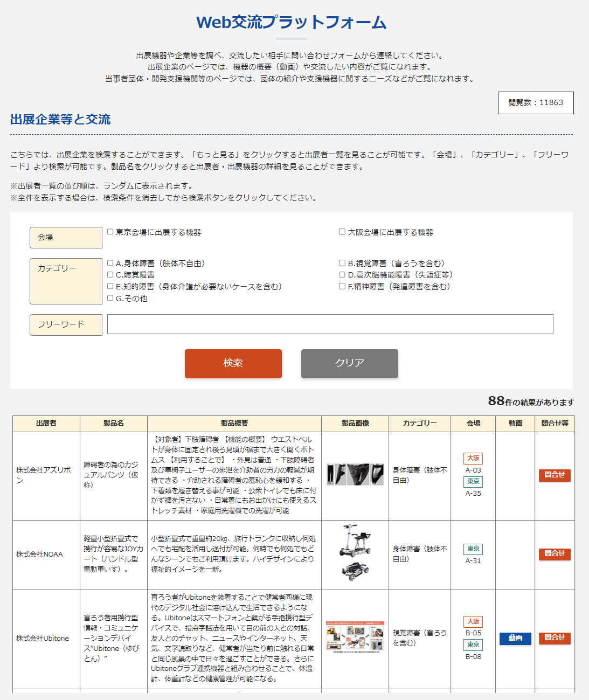Check the 大阪会場に出展する機器 checkbox

coord(341,231)
